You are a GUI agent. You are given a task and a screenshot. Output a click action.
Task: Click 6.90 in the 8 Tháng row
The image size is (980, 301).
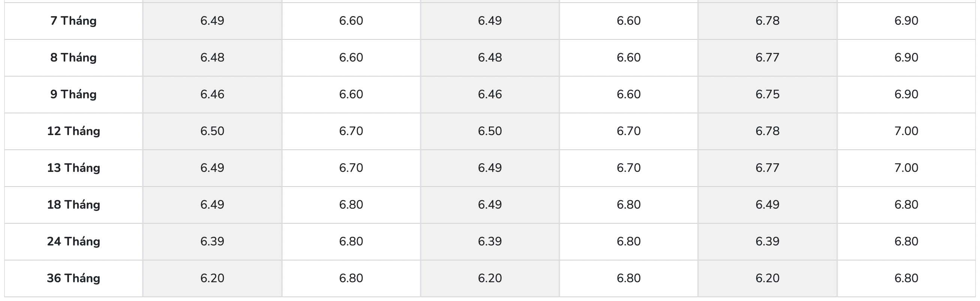(x=906, y=57)
